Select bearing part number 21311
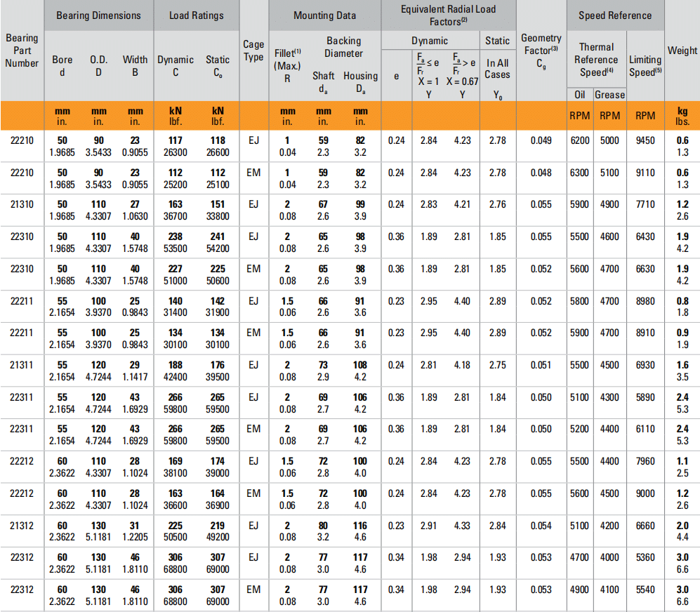The image size is (700, 612). click(x=22, y=365)
